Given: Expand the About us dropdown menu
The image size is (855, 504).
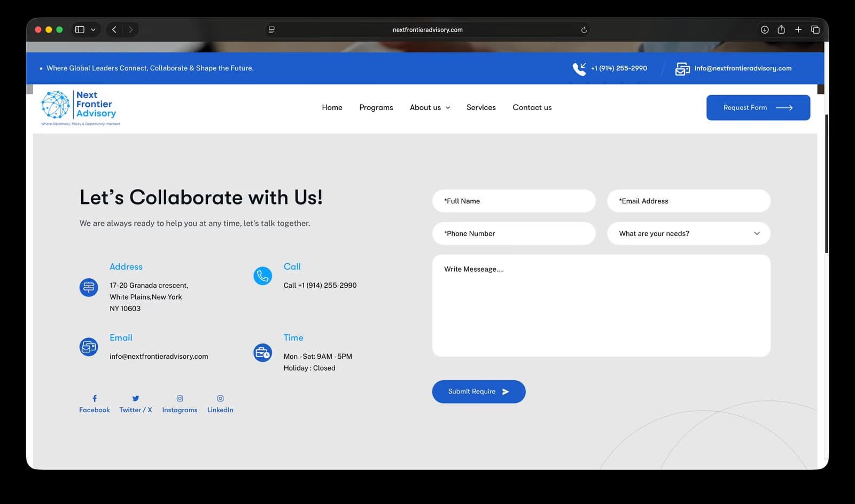Looking at the screenshot, I should point(430,107).
